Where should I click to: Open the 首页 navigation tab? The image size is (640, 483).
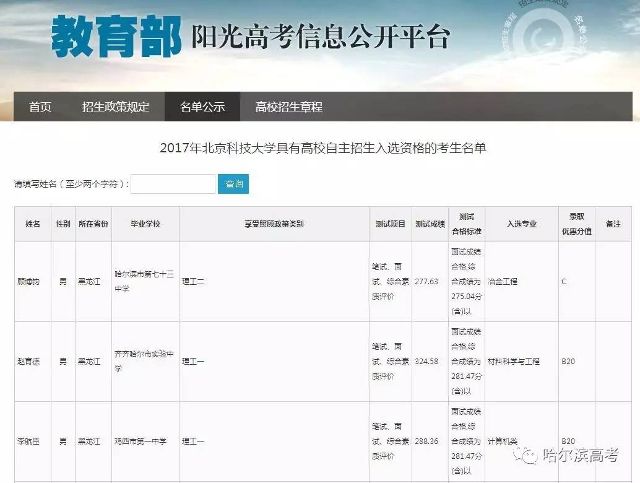coord(40,107)
